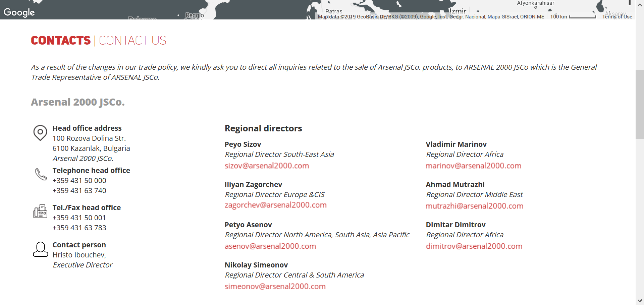Image resolution: width=644 pixels, height=305 pixels.
Task: Open the map Terms of Use link
Action: pyautogui.click(x=617, y=16)
